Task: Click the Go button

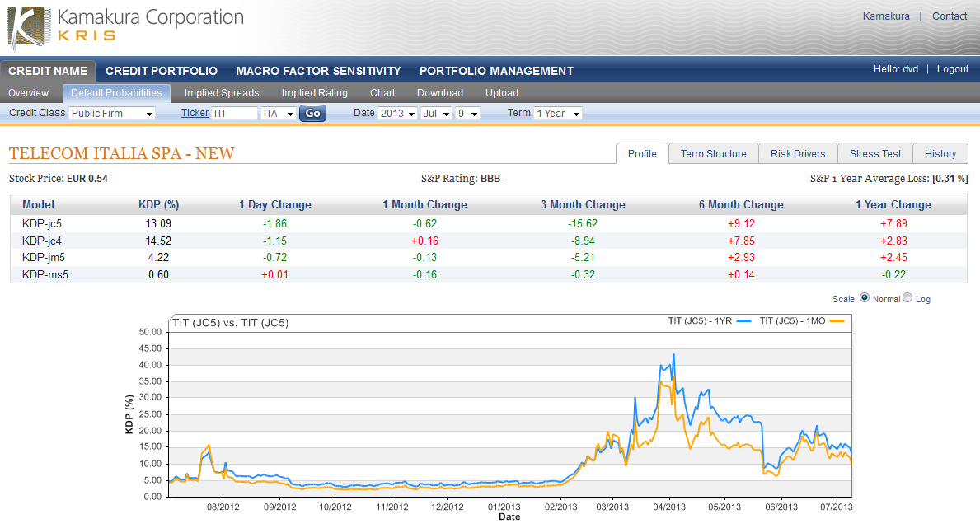Action: click(312, 113)
